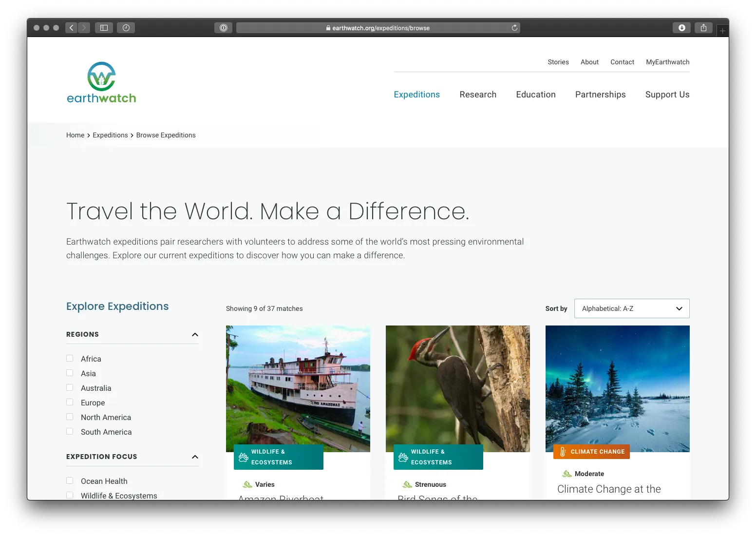
Task: Open the Climate Change at the expedition title
Action: [609, 489]
